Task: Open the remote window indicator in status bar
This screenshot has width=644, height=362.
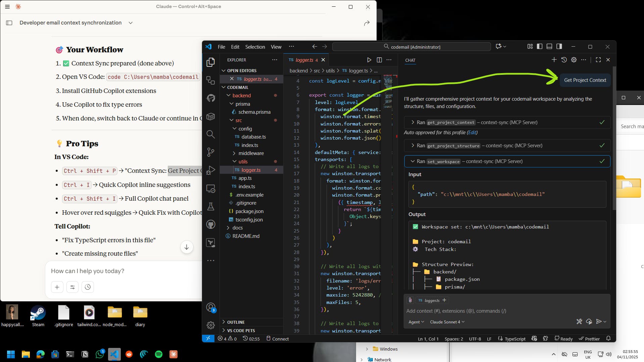Action: [208, 339]
